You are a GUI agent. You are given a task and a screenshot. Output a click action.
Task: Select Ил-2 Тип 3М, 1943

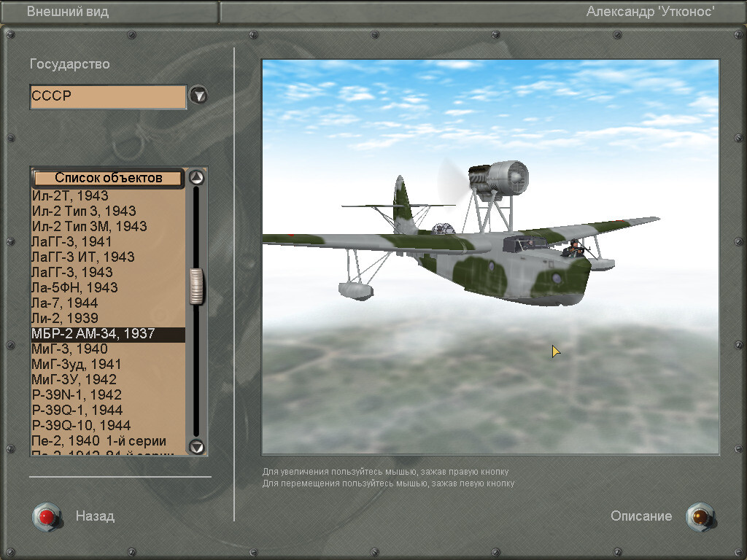click(108, 226)
